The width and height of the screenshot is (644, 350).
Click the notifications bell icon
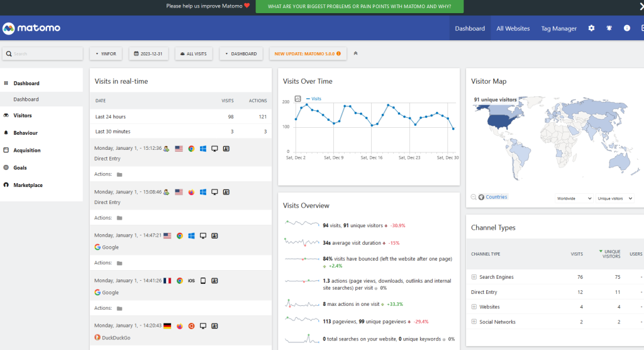(609, 28)
